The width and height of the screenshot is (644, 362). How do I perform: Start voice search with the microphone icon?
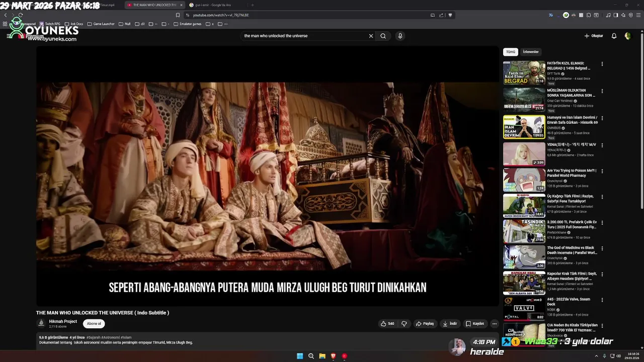click(x=400, y=36)
